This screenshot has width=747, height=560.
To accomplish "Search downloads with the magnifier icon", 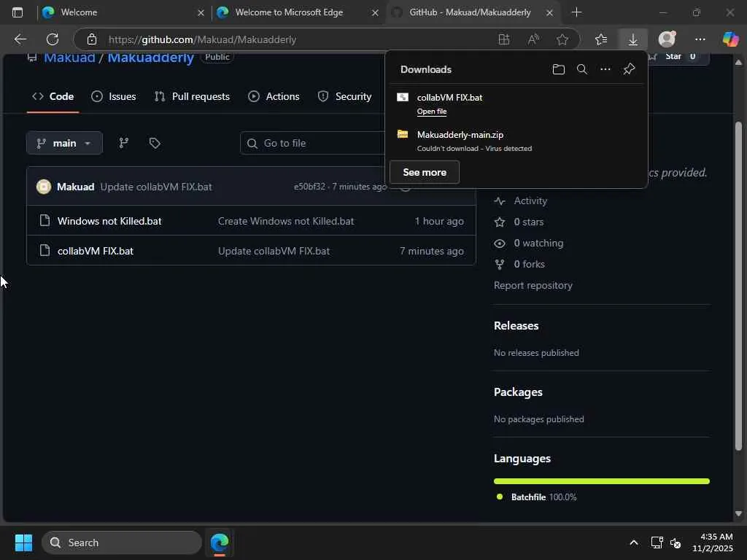I will click(581, 69).
